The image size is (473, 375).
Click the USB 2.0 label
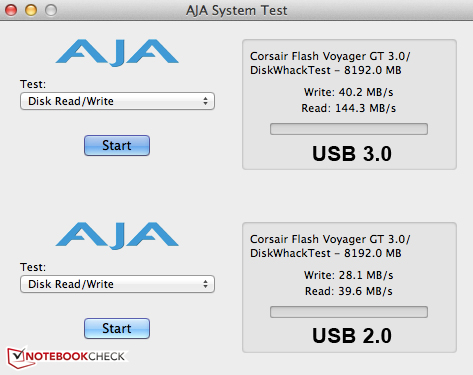click(352, 336)
